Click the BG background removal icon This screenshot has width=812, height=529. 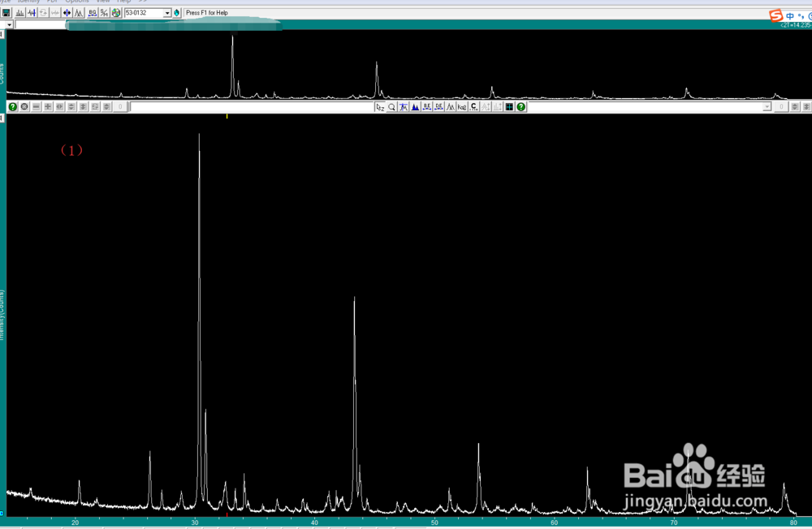(x=93, y=13)
